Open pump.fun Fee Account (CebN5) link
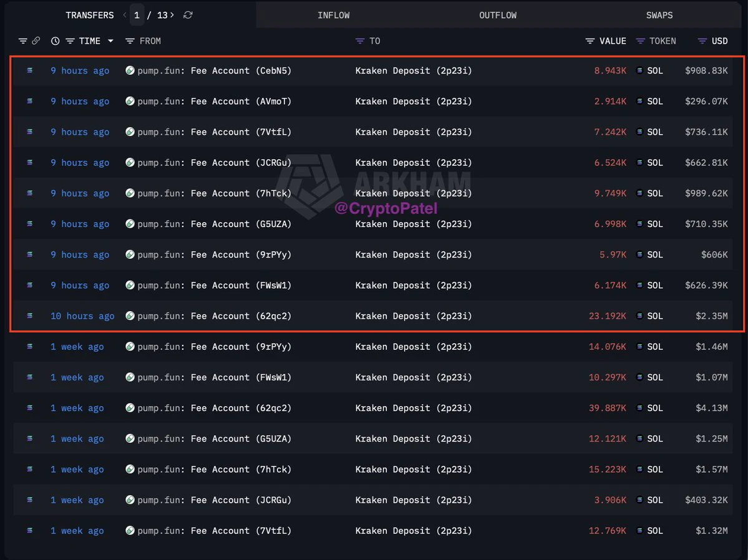 click(214, 70)
